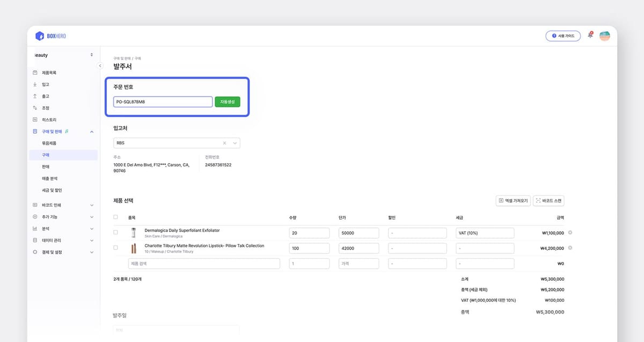Image resolution: width=644 pixels, height=342 pixels.
Task: Click the BoxHero logo icon
Action: [40, 36]
